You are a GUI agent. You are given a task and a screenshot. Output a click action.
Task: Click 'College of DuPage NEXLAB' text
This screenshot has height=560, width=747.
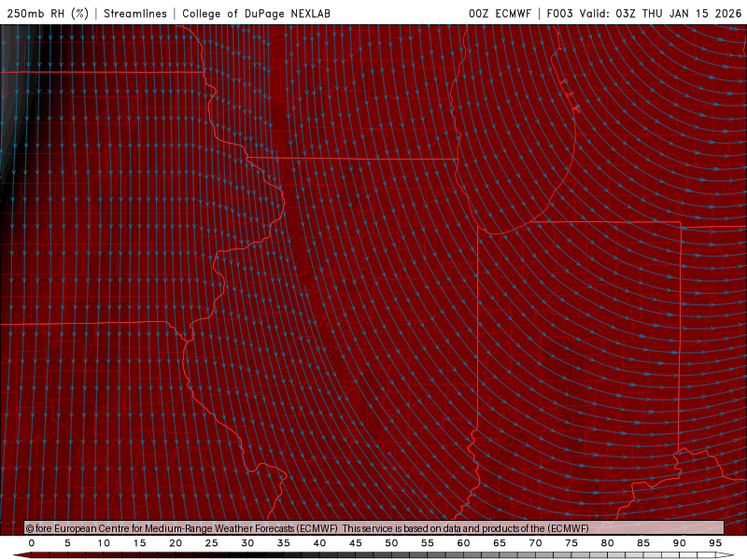pyautogui.click(x=256, y=13)
